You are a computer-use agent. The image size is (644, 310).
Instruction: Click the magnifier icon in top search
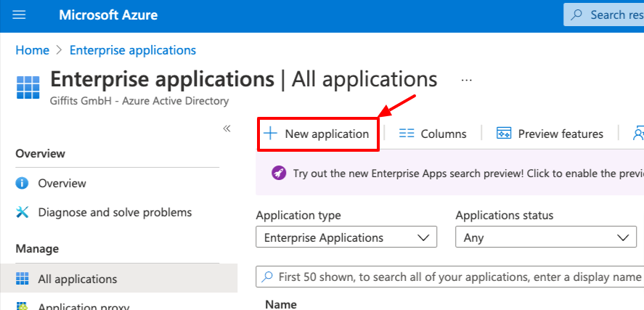point(576,15)
